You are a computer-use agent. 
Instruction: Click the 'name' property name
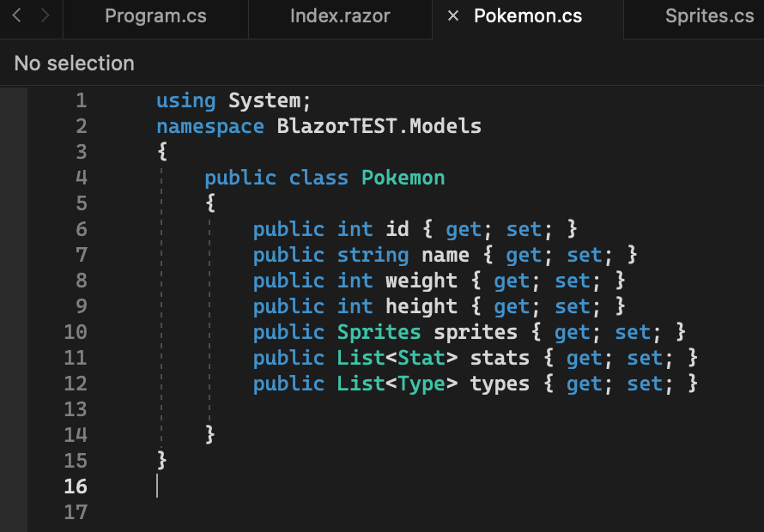pos(446,256)
